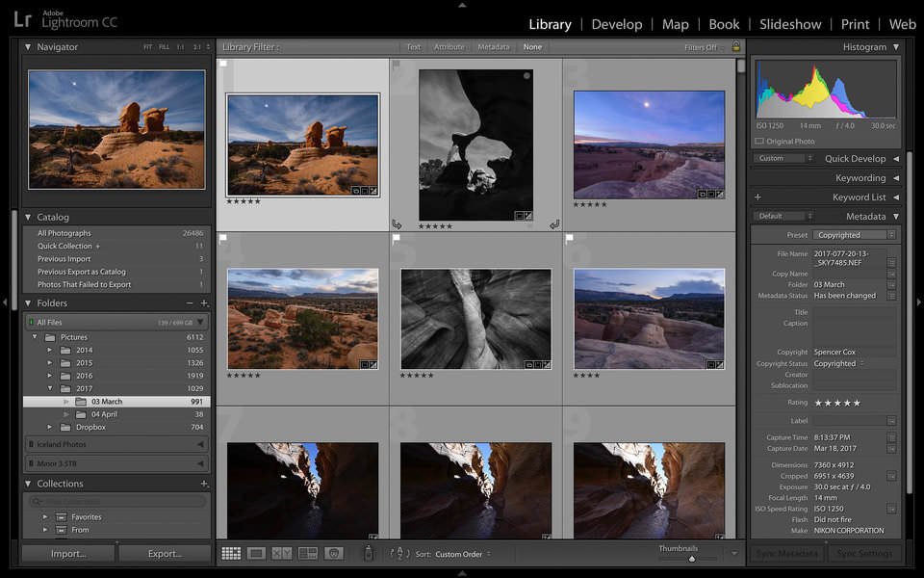Click Sync Metadata button
Screen dimensions: 924x578
pyautogui.click(x=786, y=554)
